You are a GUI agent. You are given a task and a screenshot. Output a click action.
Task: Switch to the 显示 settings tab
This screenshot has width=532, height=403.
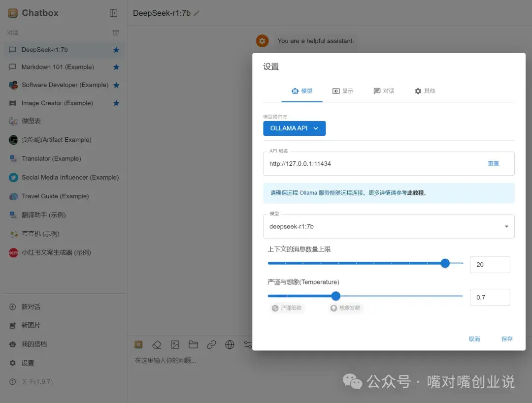[x=343, y=91]
